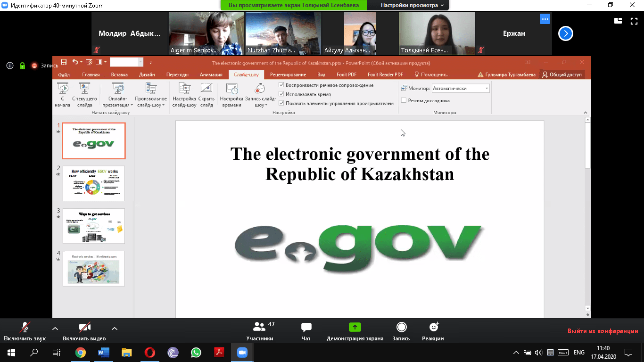This screenshot has width=644, height=362.
Task: Click Zoom record button
Action: pos(401,332)
